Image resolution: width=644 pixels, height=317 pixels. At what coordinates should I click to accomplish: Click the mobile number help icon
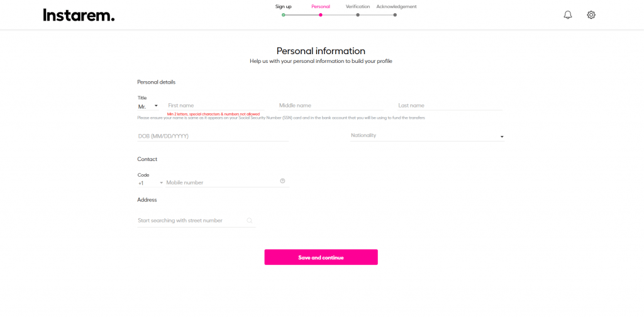tap(282, 181)
